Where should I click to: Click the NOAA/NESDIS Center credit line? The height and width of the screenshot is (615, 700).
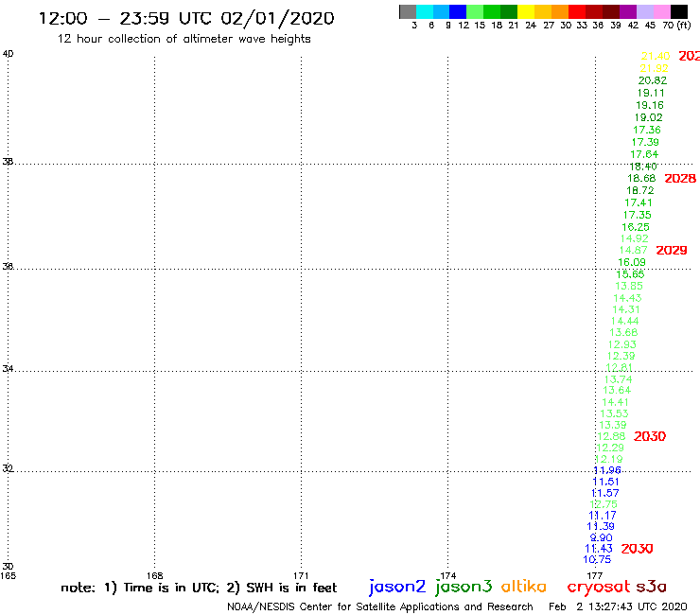(x=380, y=607)
